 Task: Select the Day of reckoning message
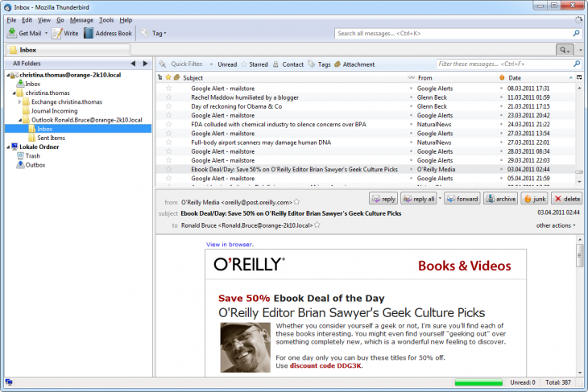click(366, 106)
